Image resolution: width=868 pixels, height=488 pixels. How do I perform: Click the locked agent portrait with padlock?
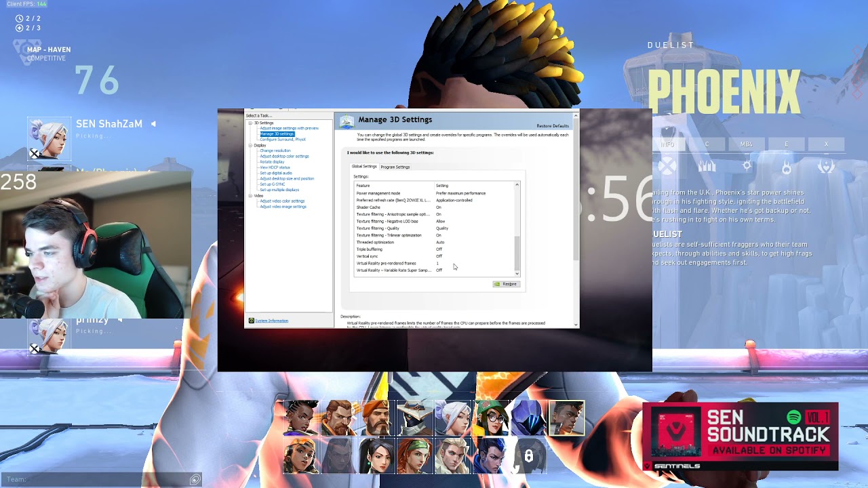click(x=528, y=455)
